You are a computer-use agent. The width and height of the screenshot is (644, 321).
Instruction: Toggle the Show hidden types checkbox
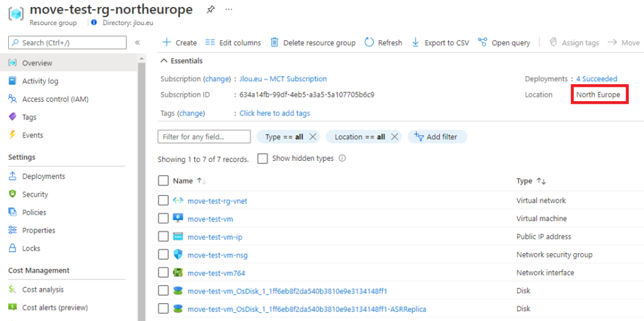(263, 158)
